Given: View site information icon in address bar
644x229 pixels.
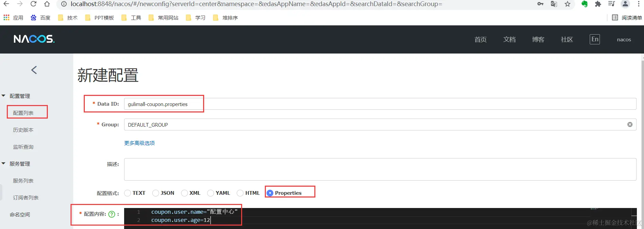Looking at the screenshot, I should [64, 4].
